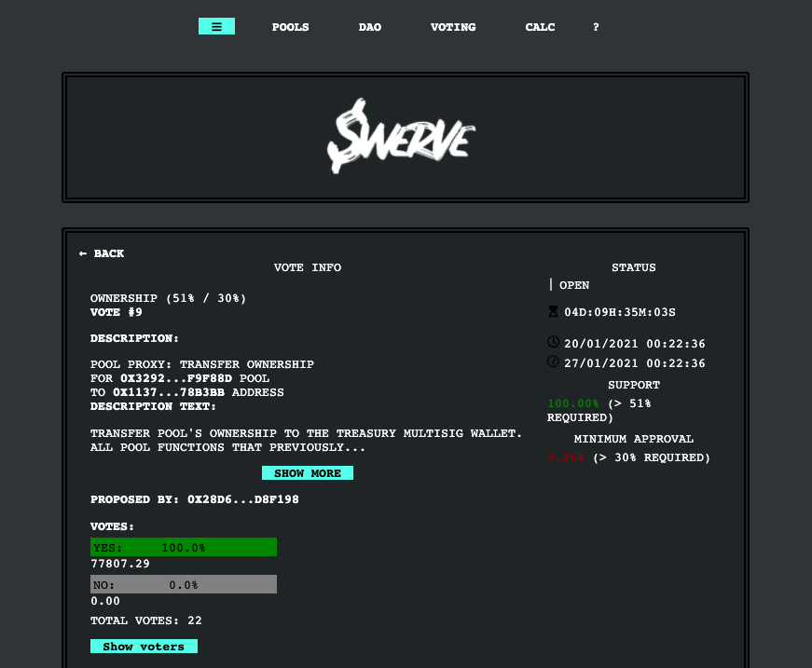812x668 pixels.
Task: Click the hourglass time-remaining icon
Action: [553, 311]
